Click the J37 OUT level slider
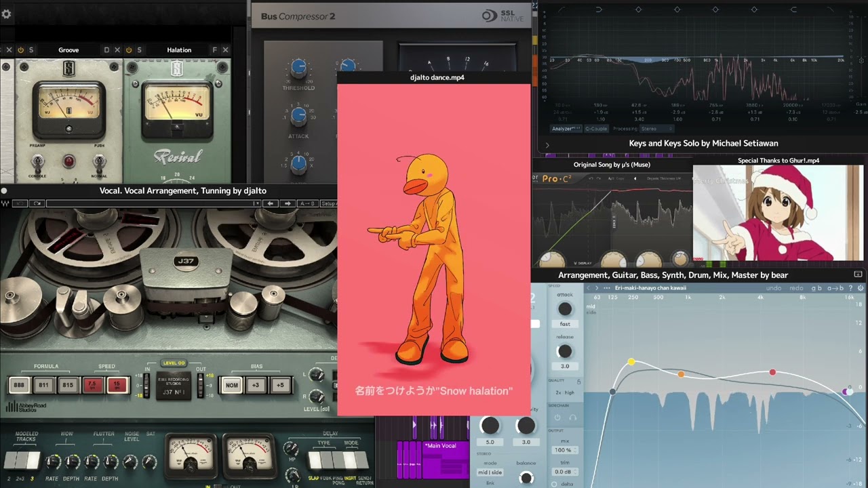Viewport: 868px width, 488px height. 199,385
